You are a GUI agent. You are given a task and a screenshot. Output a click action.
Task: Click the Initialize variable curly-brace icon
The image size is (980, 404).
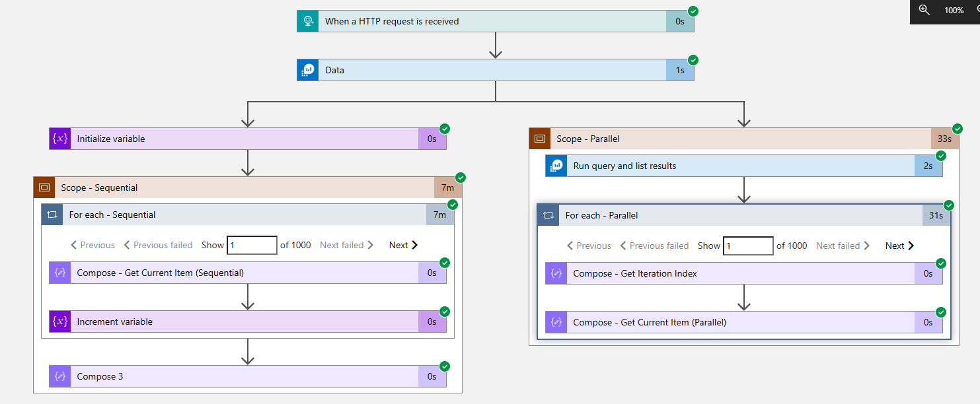pyautogui.click(x=60, y=139)
